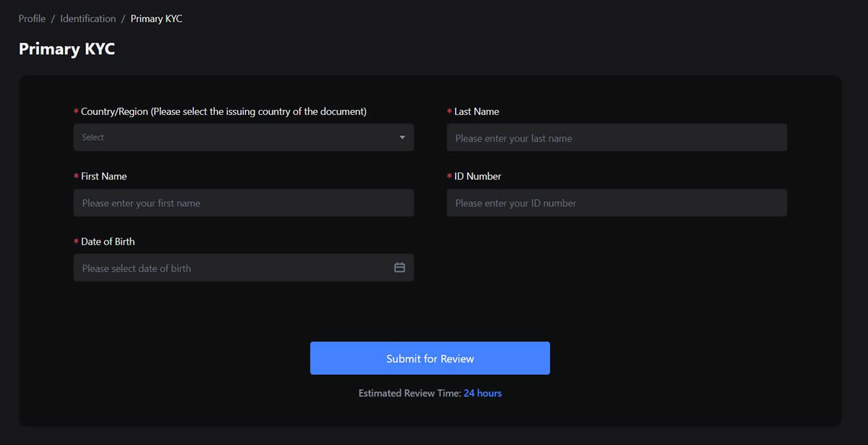Viewport: 868px width, 445px height.
Task: Click the Last Name label
Action: (477, 111)
